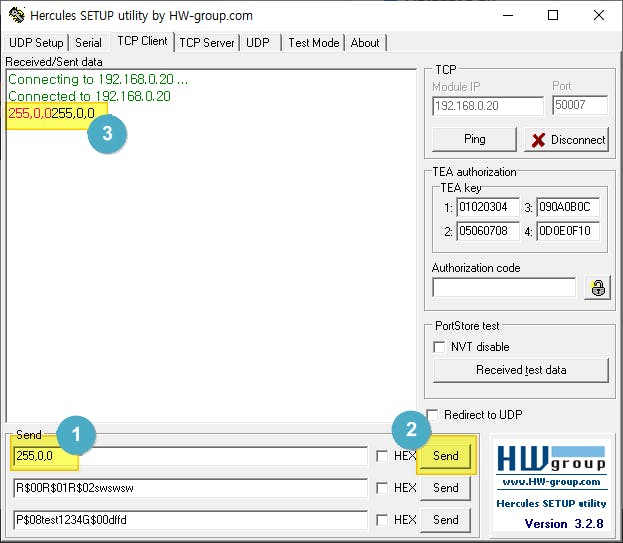
Task: Click the Hercules app icon in title bar
Action: [x=16, y=15]
